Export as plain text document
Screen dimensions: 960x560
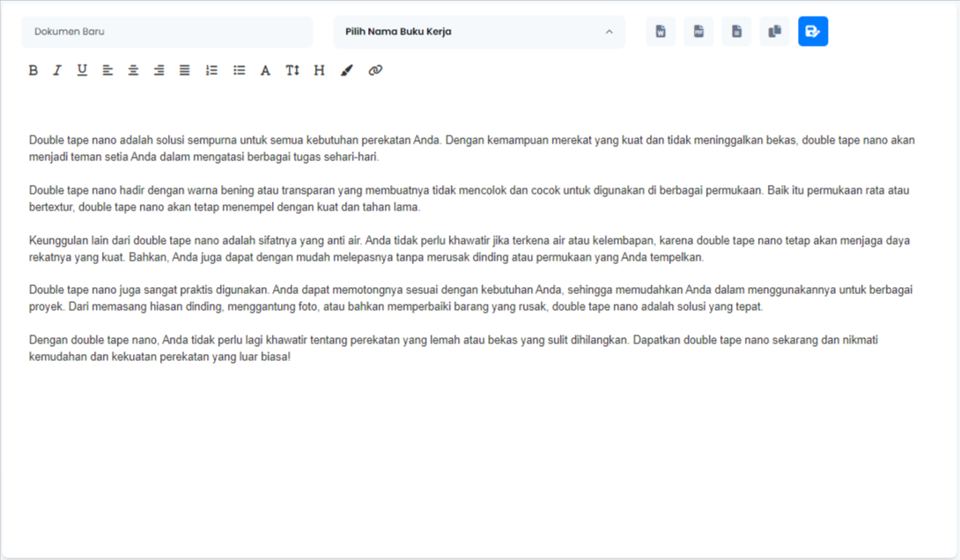[736, 31]
